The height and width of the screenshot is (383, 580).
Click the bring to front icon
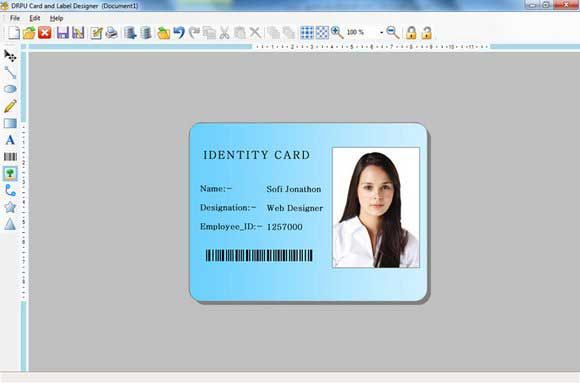pos(274,33)
